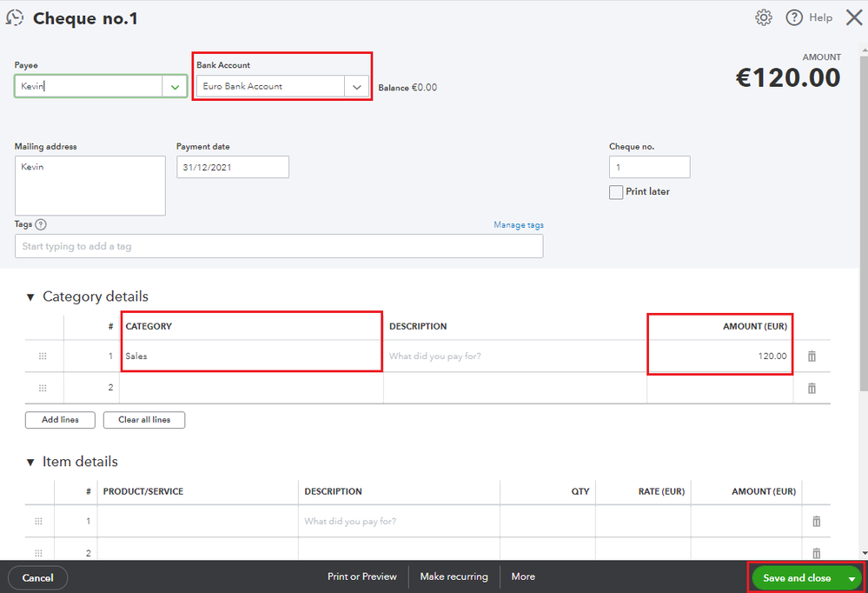
Task: Click the vertical scrollbar thumb
Action: tap(864, 222)
